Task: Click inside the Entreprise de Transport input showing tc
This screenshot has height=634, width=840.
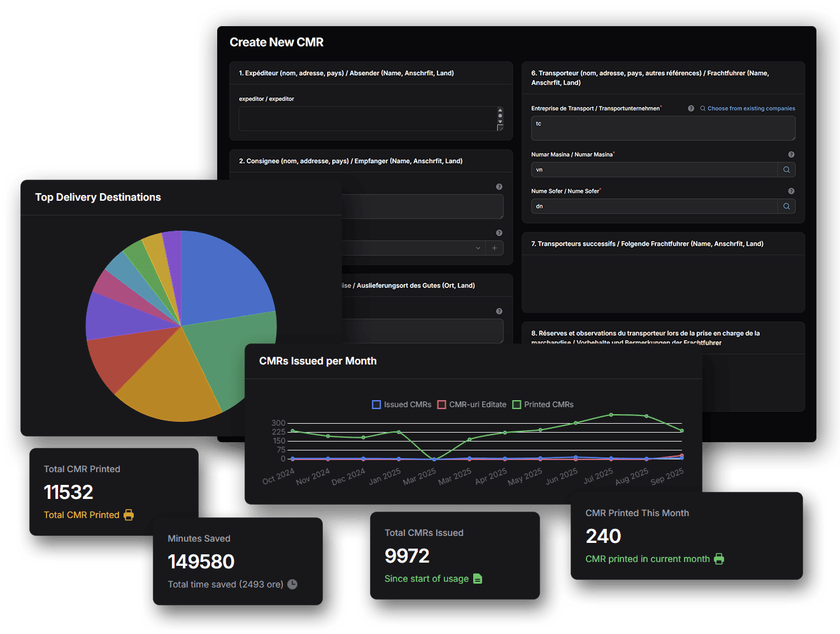Action: coord(662,127)
